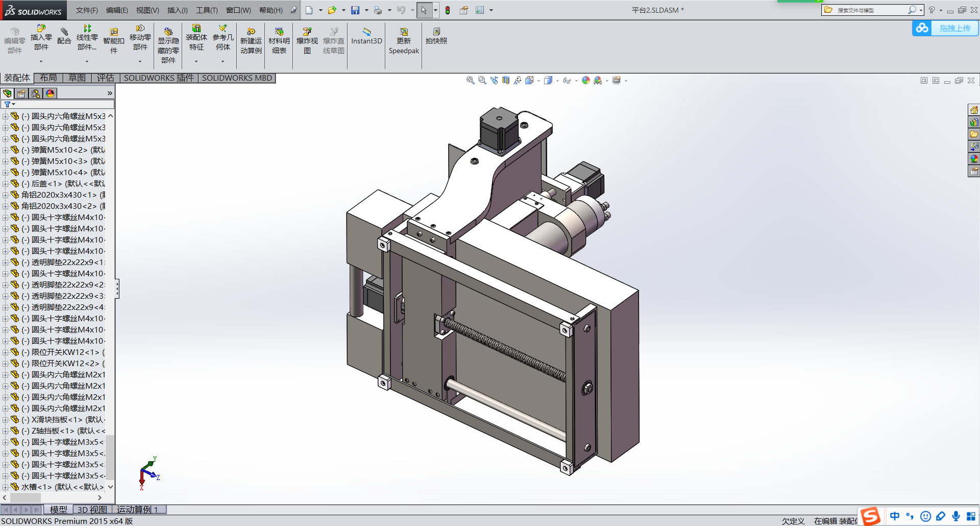Open the Save button dropdown arrow
Image resolution: width=980 pixels, height=526 pixels.
(366, 10)
